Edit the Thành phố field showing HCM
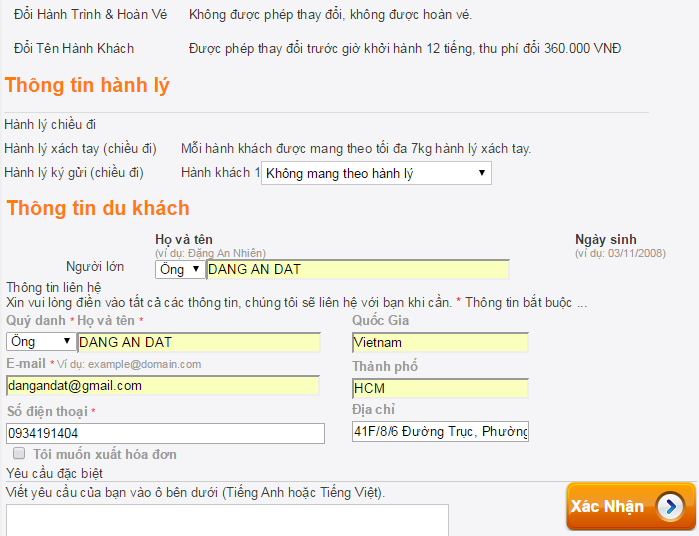 pos(439,388)
